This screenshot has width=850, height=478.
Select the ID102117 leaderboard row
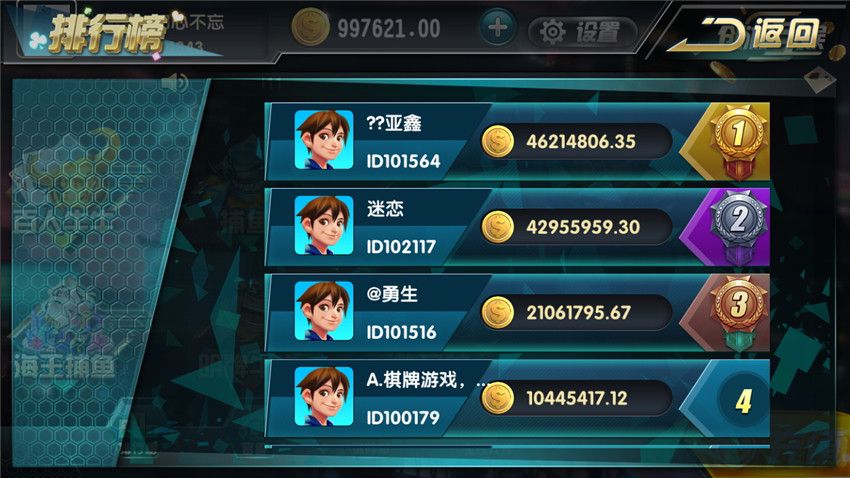point(517,227)
